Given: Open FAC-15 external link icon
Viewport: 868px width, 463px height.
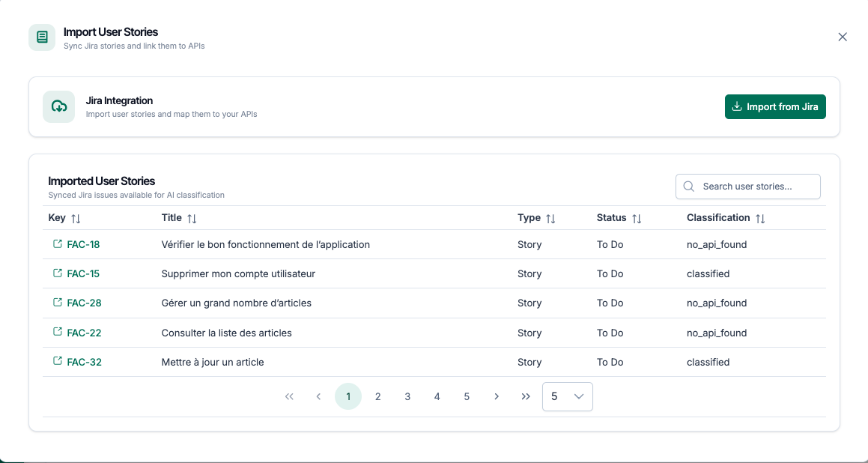Looking at the screenshot, I should [x=58, y=273].
